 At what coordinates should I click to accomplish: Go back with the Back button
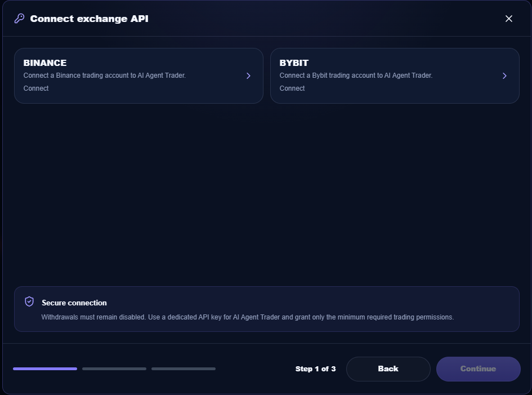pyautogui.click(x=388, y=369)
